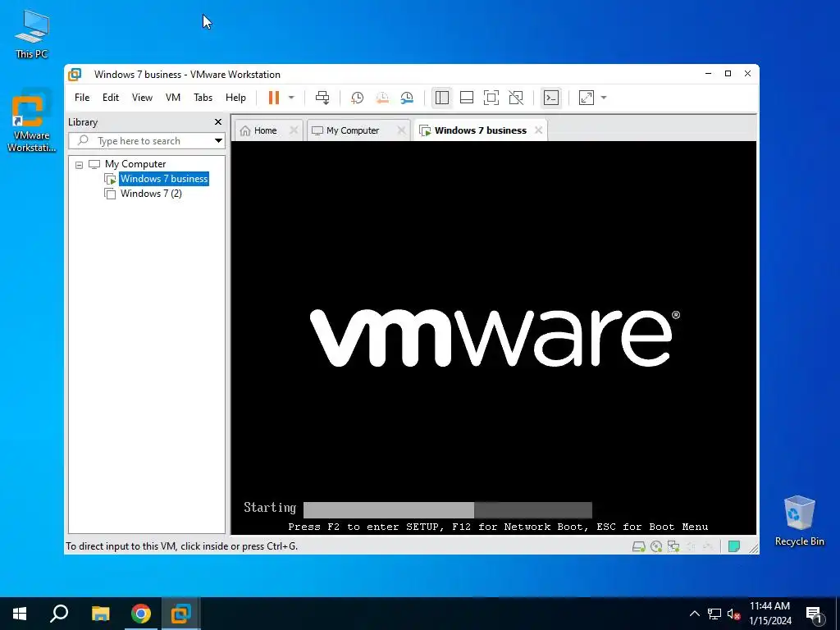Close the Library panel
840x630 pixels.
tap(218, 122)
